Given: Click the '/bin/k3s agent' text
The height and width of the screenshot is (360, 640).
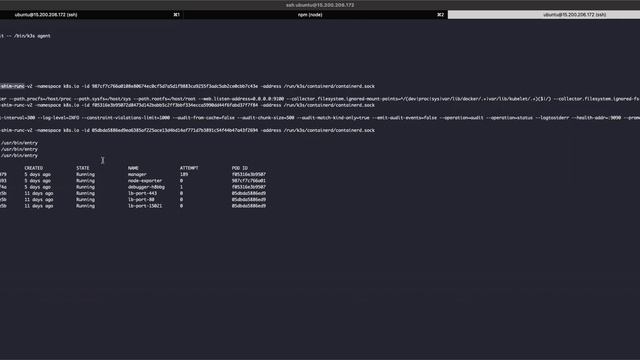Looking at the screenshot, I should 32,36.
